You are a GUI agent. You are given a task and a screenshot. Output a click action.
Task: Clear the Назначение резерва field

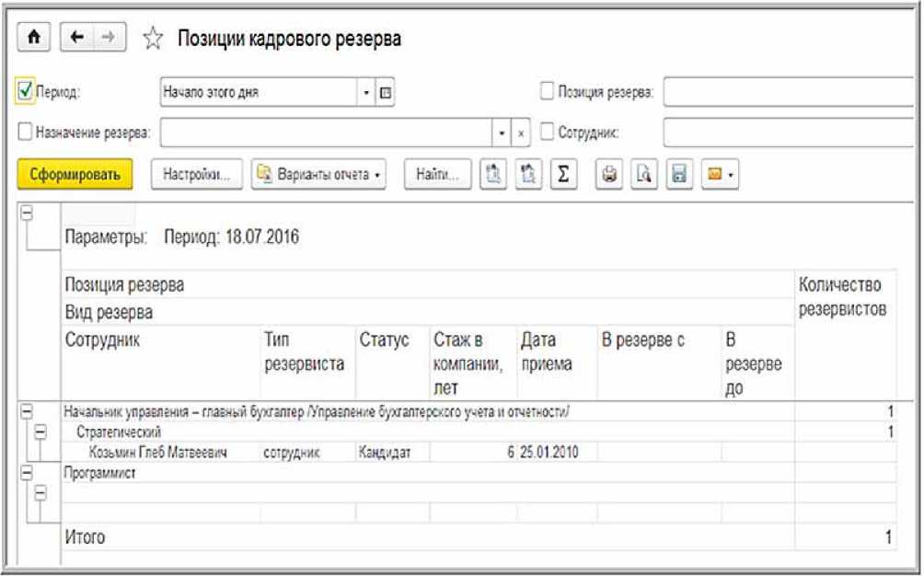520,133
